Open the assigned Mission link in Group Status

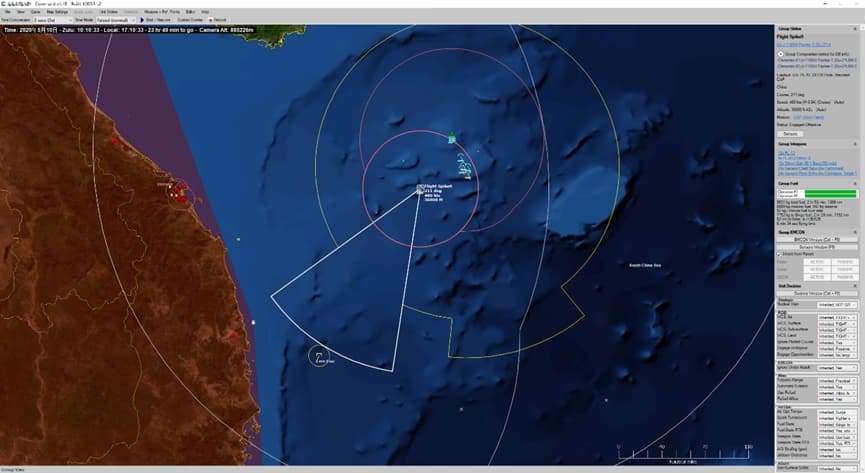coord(808,117)
